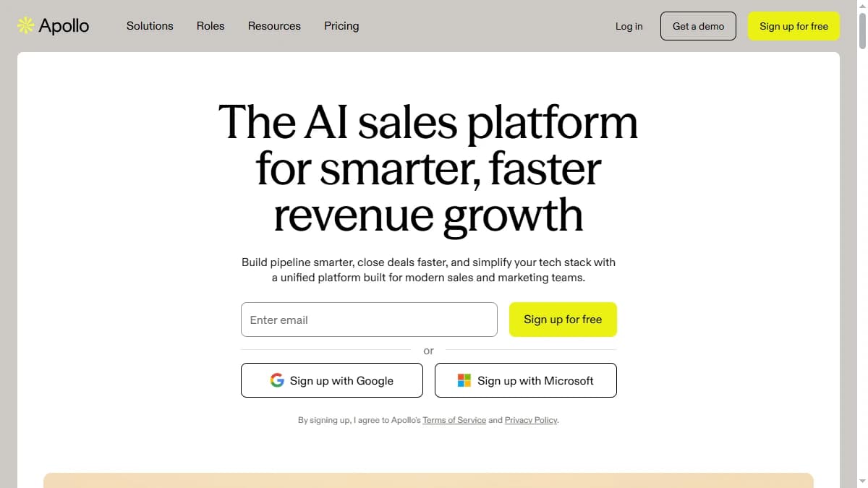Click the Apollo flower logo icon
This screenshot has height=488, width=868.
click(x=24, y=25)
